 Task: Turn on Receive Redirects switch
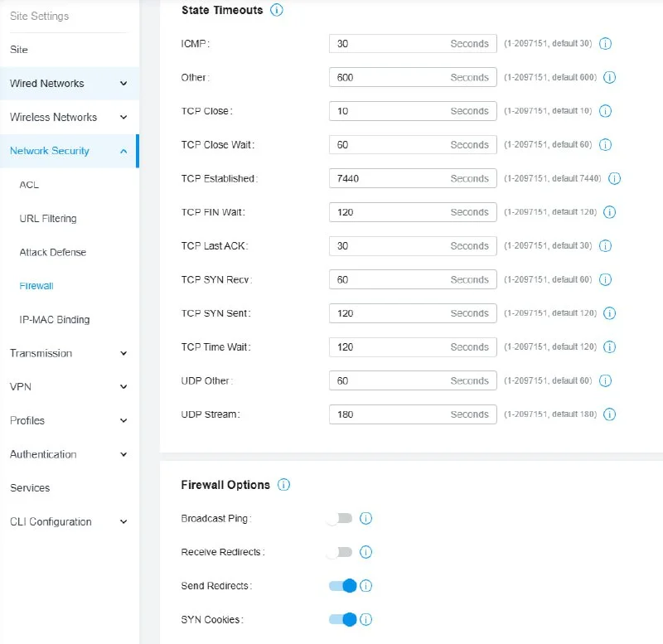tap(340, 552)
